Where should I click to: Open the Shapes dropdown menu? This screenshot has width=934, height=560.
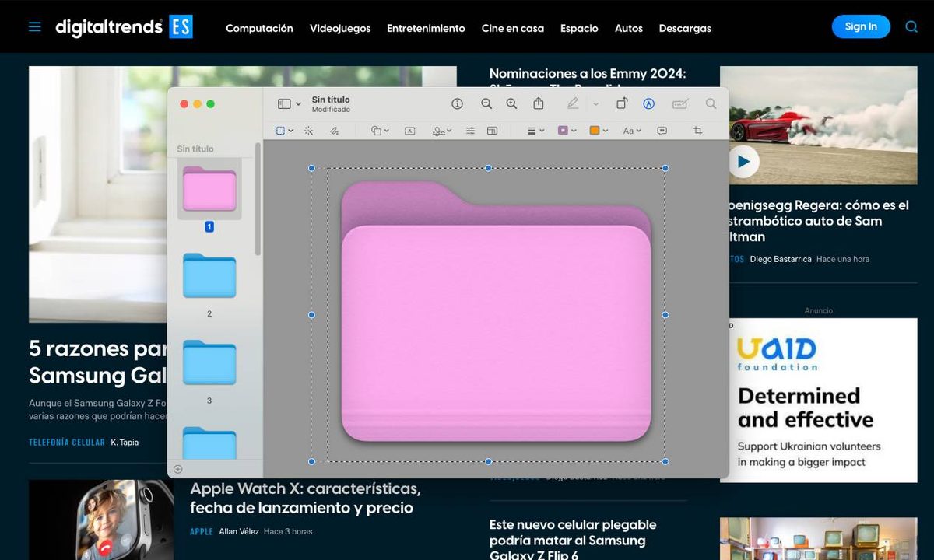pos(378,130)
